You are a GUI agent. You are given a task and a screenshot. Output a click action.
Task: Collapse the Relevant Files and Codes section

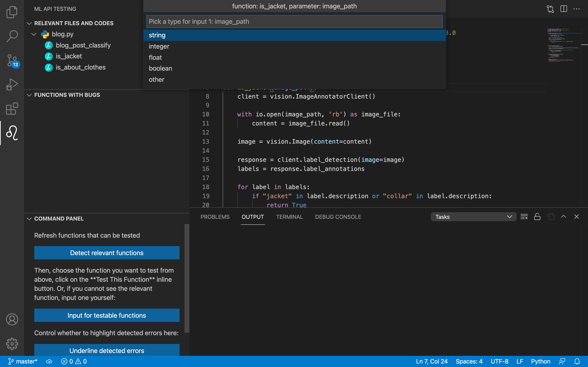coord(29,23)
